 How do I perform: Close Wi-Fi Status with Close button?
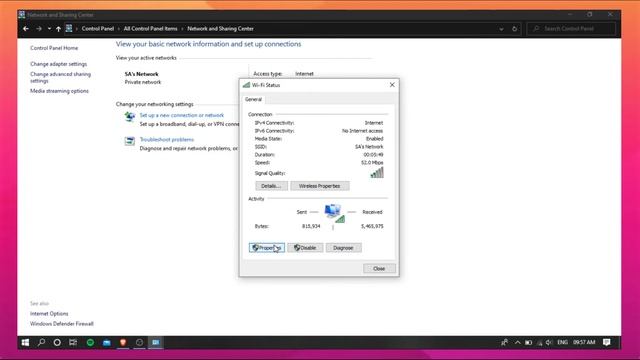(379, 269)
